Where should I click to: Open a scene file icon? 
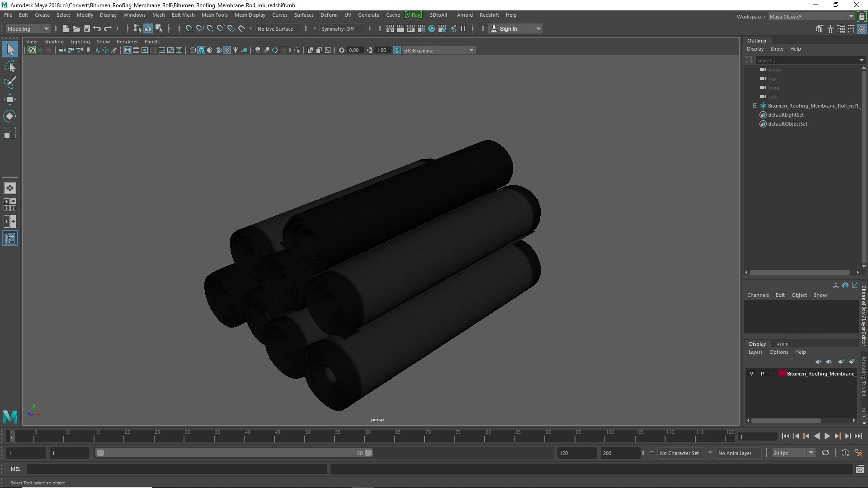click(x=76, y=28)
